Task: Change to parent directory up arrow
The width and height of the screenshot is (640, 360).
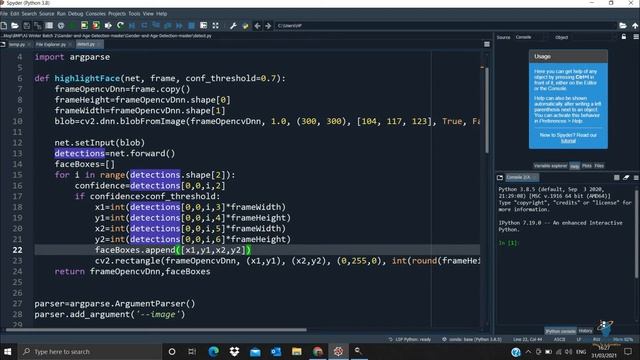Action: click(x=635, y=25)
